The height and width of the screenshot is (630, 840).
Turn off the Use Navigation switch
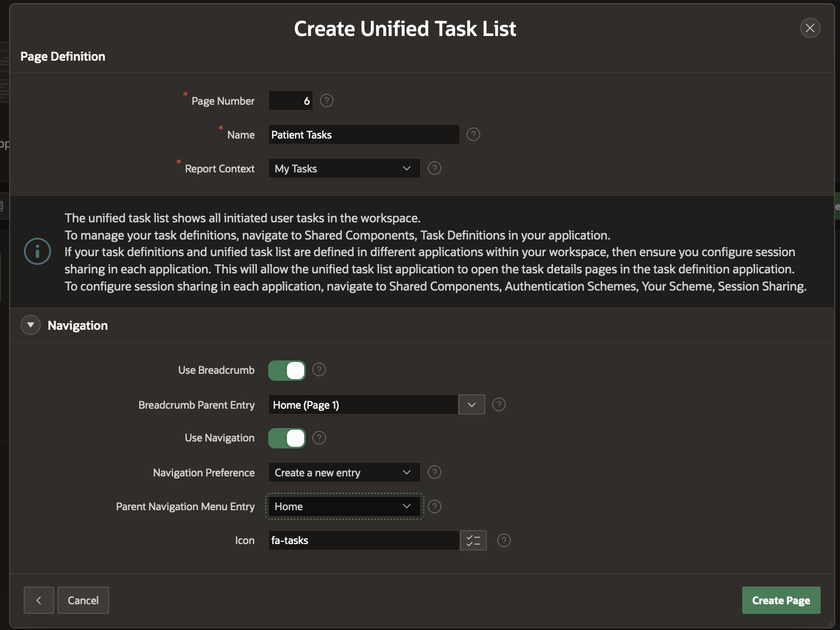pyautogui.click(x=287, y=438)
